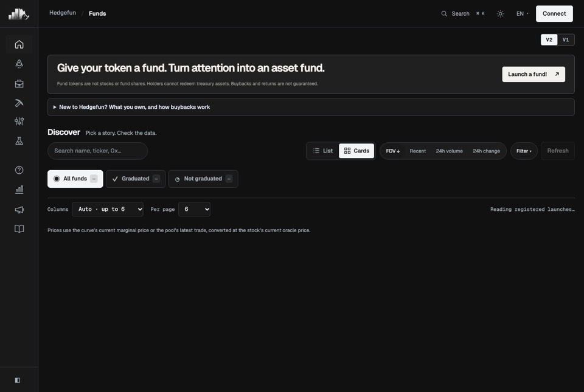Switch to Cards view
Image resolution: width=584 pixels, height=392 pixels.
pyautogui.click(x=356, y=151)
